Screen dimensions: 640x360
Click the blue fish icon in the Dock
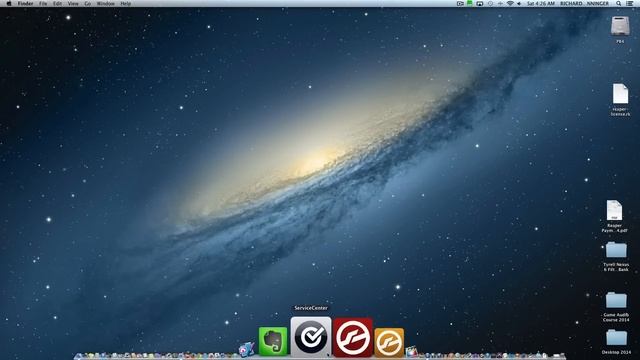[246, 349]
